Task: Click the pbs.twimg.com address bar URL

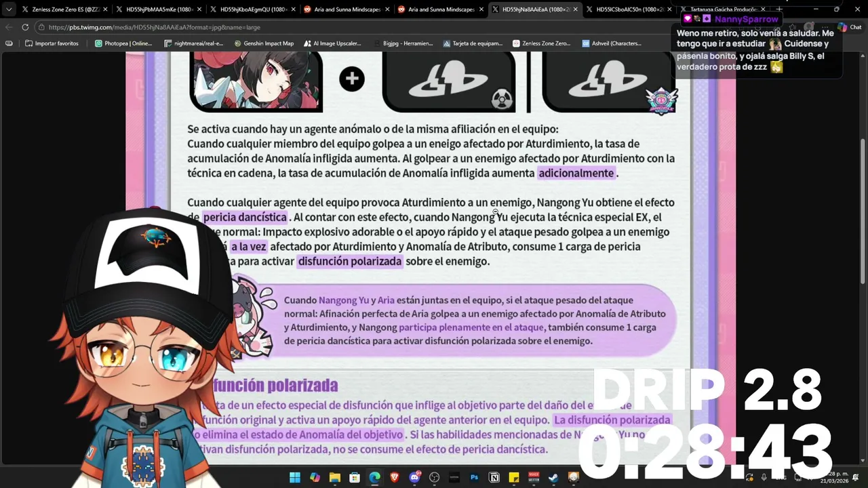Action: pyautogui.click(x=155, y=27)
